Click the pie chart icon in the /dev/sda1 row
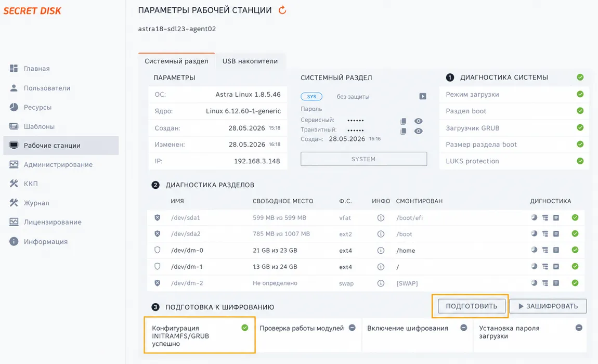This screenshot has height=364, width=598. point(534,217)
